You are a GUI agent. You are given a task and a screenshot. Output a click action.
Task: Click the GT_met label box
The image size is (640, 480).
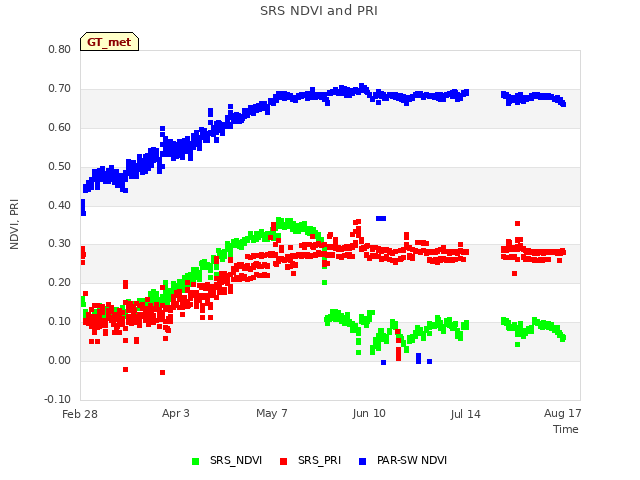tap(109, 42)
